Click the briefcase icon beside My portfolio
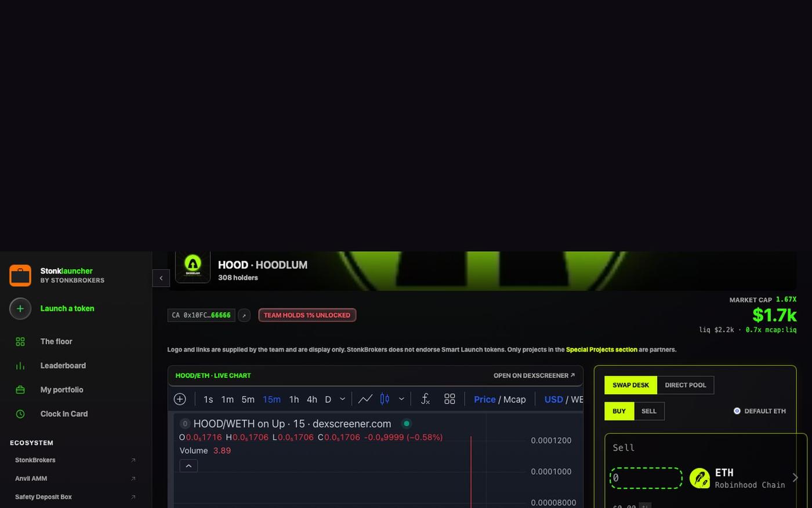Viewport: 812px width, 508px height. click(20, 390)
